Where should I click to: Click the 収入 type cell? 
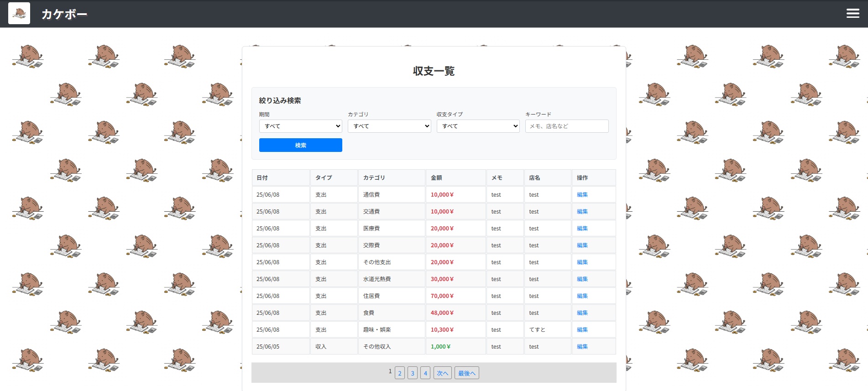click(x=334, y=347)
